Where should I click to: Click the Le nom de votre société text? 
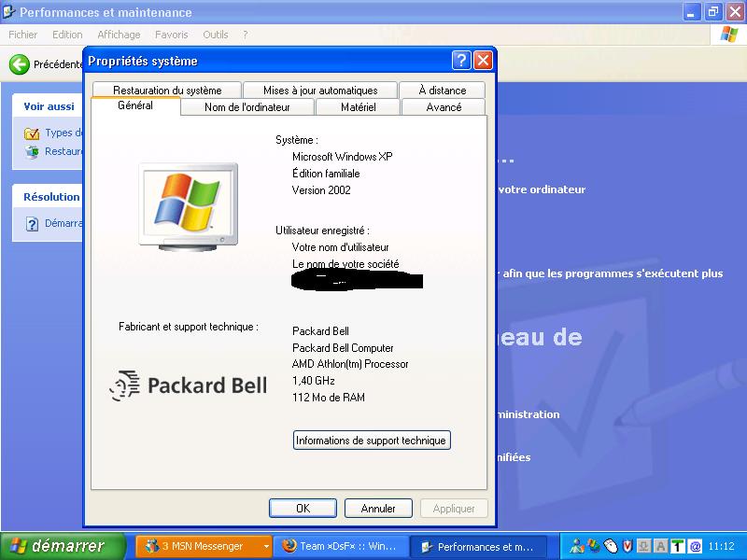345,264
